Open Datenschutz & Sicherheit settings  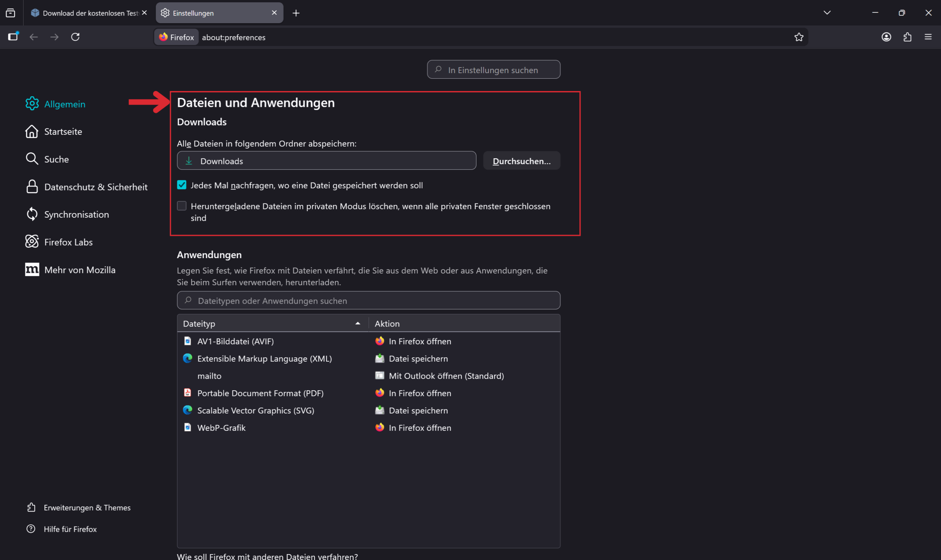click(x=96, y=187)
